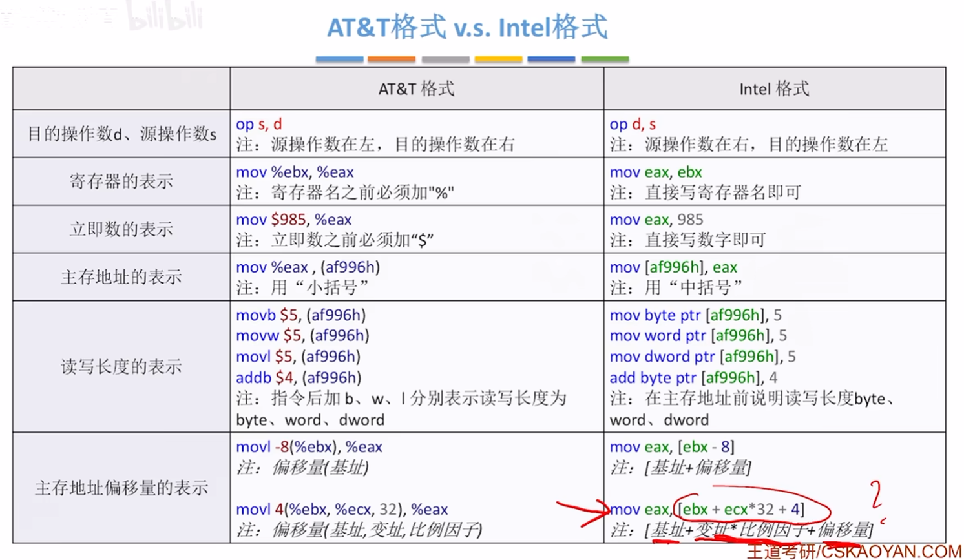This screenshot has width=964, height=560.
Task: Select the Intel text "op d, s"
Action: [633, 124]
